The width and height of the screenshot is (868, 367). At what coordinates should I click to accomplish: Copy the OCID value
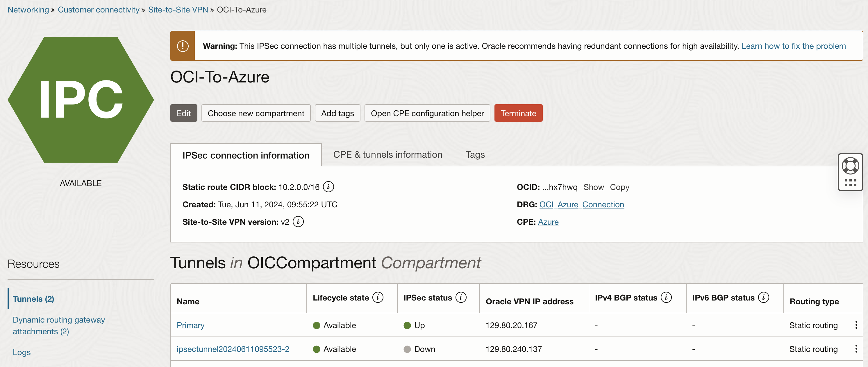[619, 187]
